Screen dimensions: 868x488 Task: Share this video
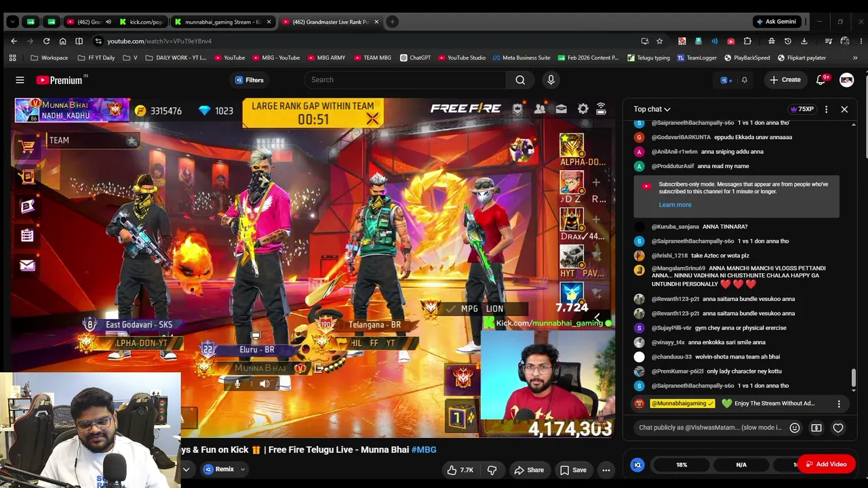(528, 470)
